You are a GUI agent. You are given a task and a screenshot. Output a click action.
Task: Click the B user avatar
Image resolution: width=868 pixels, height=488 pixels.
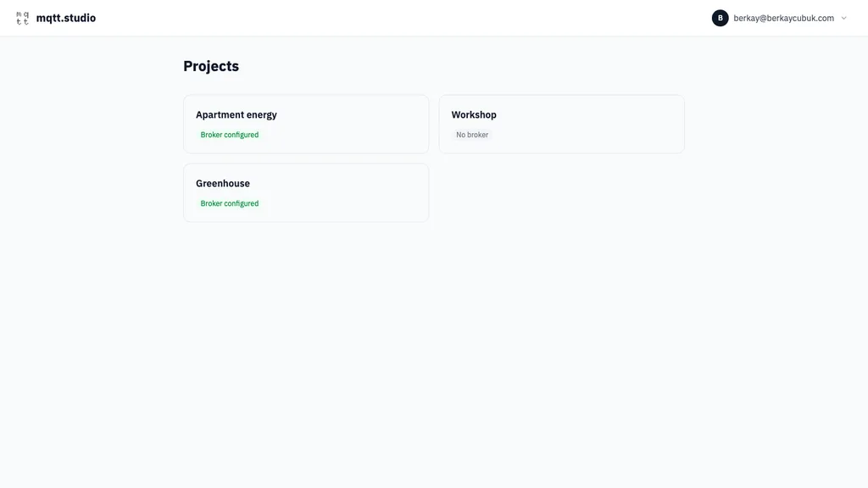tap(720, 19)
